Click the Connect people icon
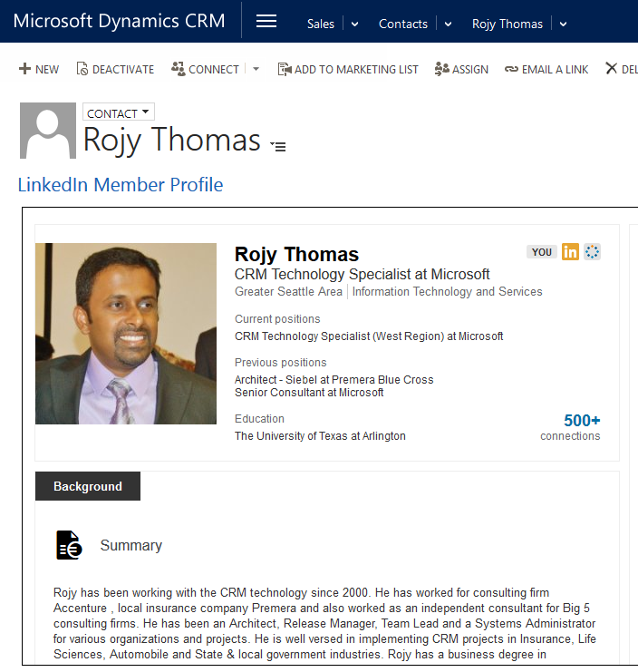Viewport: 638px width, 672px height. tap(178, 69)
